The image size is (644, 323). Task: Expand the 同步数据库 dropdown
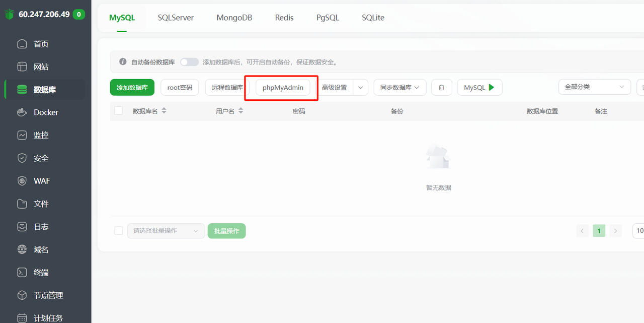(399, 88)
